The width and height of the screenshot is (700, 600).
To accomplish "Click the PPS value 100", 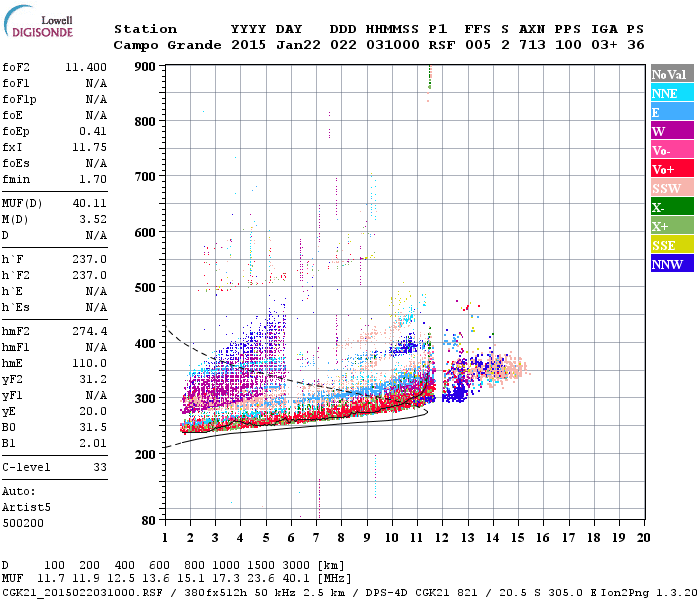I will pyautogui.click(x=568, y=45).
